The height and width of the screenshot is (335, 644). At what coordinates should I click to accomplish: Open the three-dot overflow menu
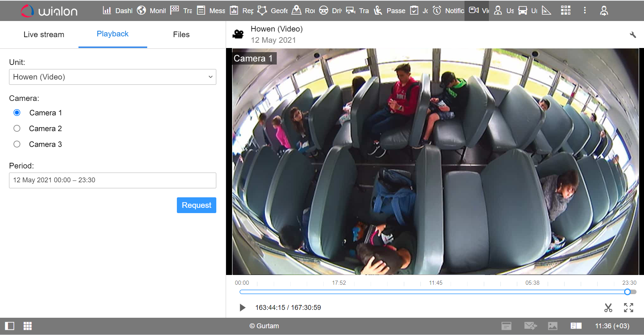pos(585,11)
